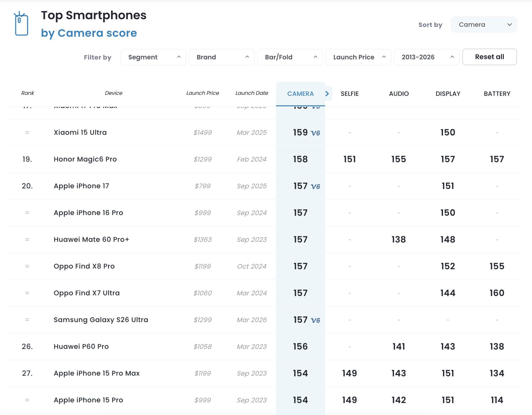Screen dimensions: 532x415
Task: Open the Samsung Galaxy S26 Ultra device
Action: click(x=101, y=320)
